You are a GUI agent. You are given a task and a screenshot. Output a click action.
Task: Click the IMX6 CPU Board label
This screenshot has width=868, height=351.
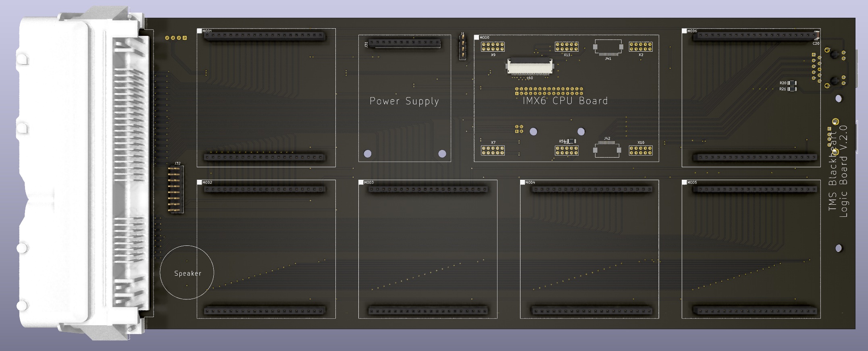pos(565,101)
